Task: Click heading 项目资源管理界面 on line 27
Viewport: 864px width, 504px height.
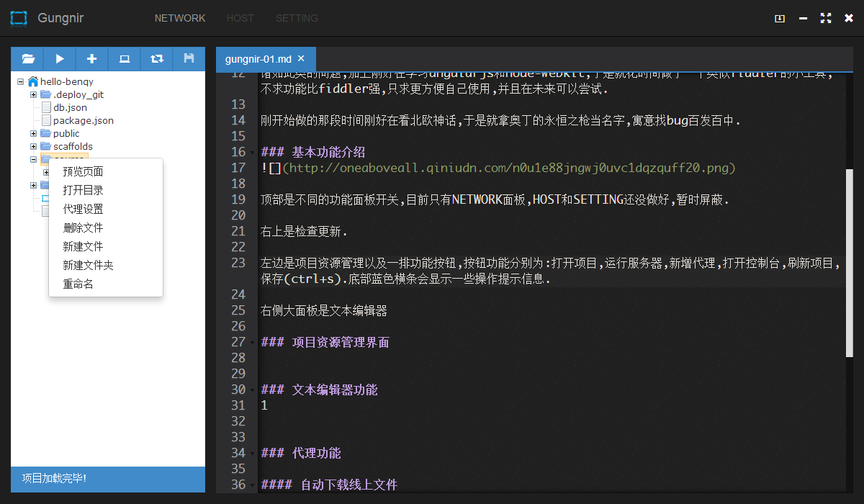Action: coord(341,342)
